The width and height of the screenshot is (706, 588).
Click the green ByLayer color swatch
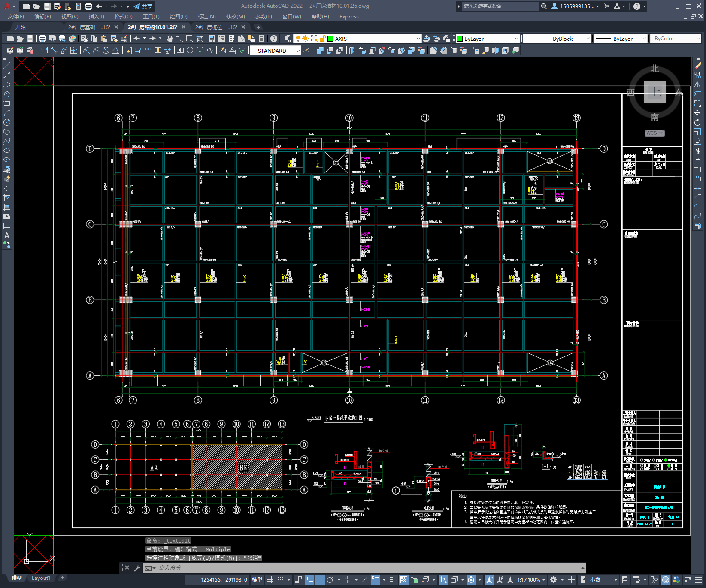460,39
